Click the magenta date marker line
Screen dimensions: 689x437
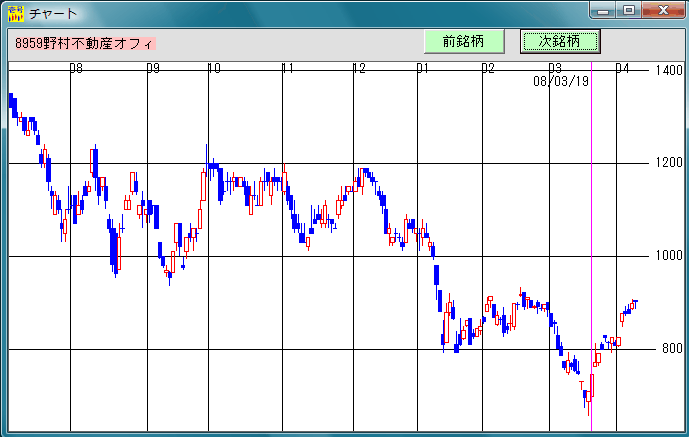tap(591, 246)
